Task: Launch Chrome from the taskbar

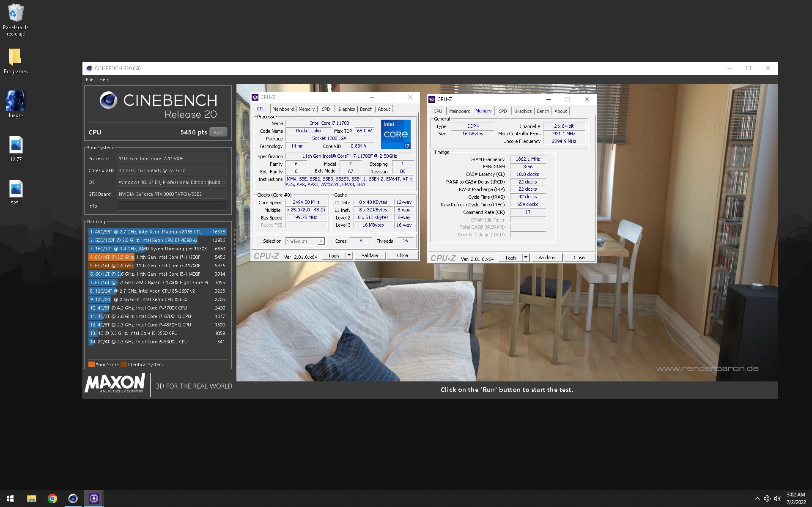Action: tap(52, 499)
